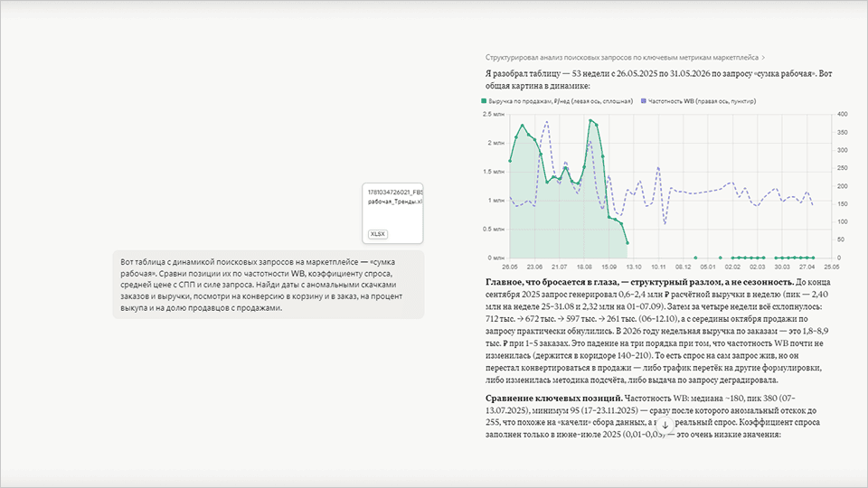The image size is (868, 488).
Task: Click the '400' right axis label
Action: pos(842,114)
